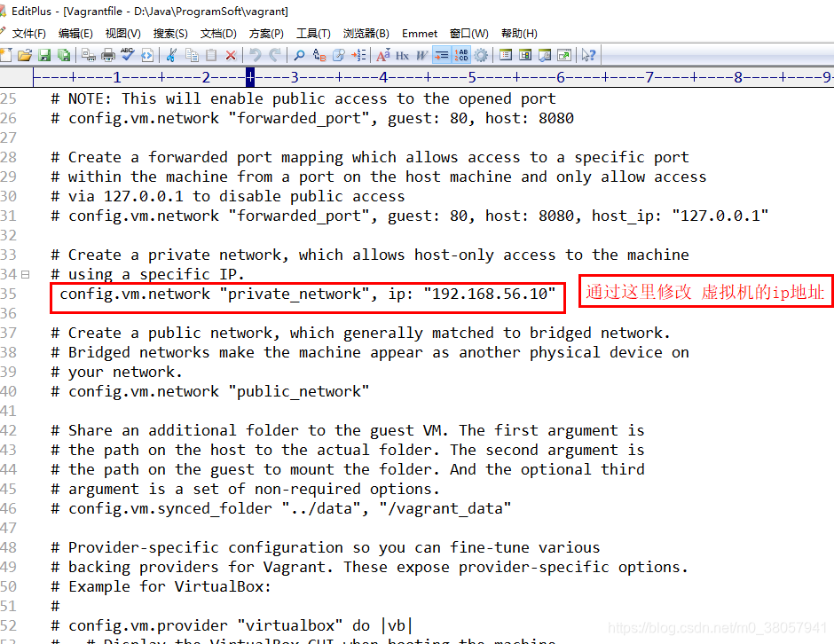Open Find in Files

click(x=339, y=55)
